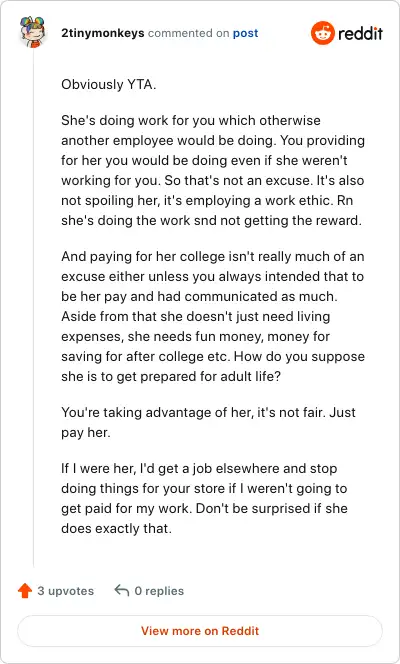Click the "View more on Reddit" button
Image resolution: width=400 pixels, height=664 pixels.
coord(200,631)
